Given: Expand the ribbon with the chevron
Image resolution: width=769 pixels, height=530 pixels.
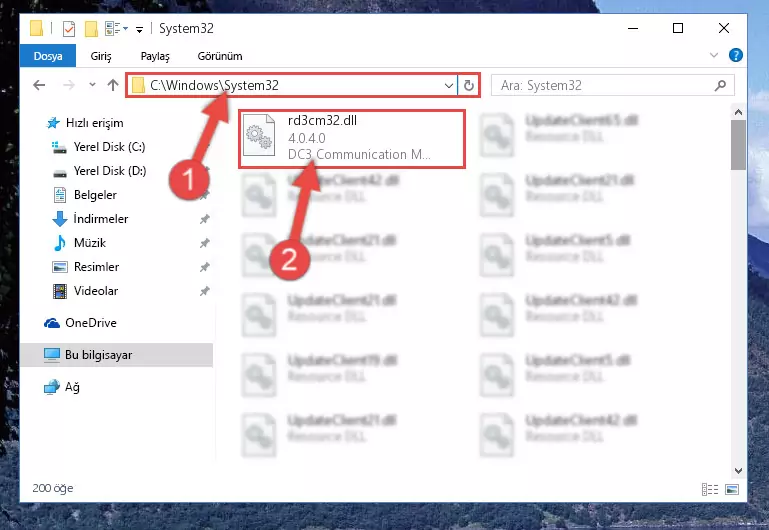Looking at the screenshot, I should click(x=714, y=55).
